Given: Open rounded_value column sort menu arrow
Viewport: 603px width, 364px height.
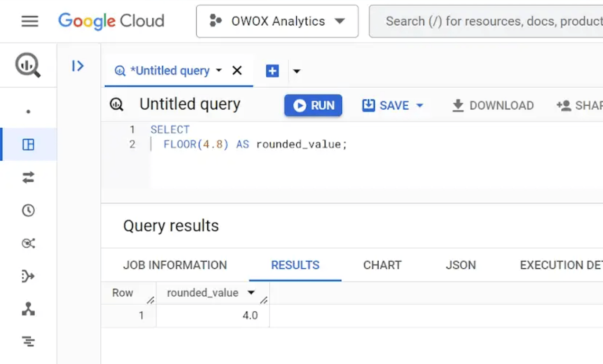Looking at the screenshot, I should coord(251,293).
